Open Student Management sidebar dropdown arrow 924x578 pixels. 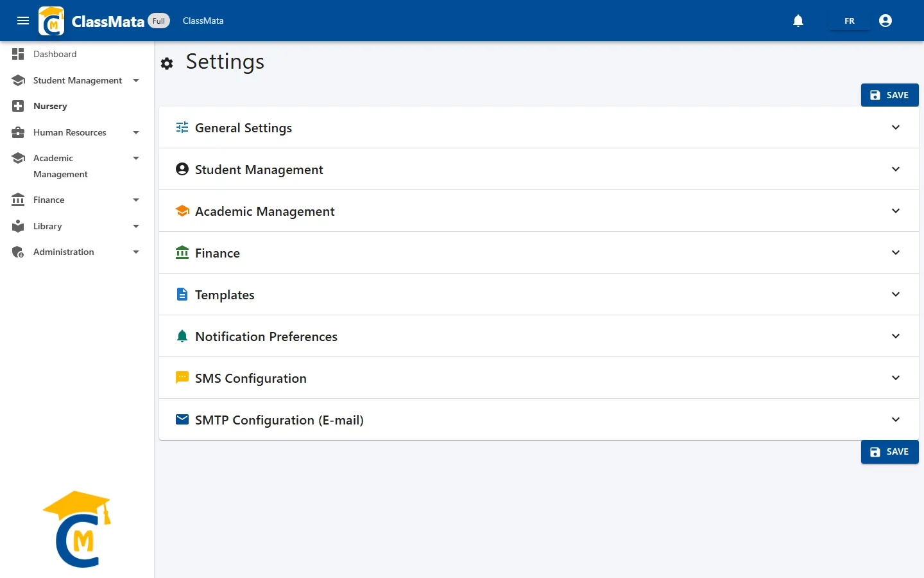tap(136, 80)
